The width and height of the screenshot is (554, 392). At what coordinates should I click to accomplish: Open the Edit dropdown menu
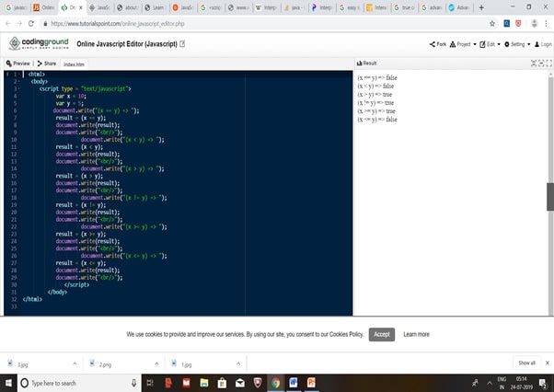pos(490,44)
